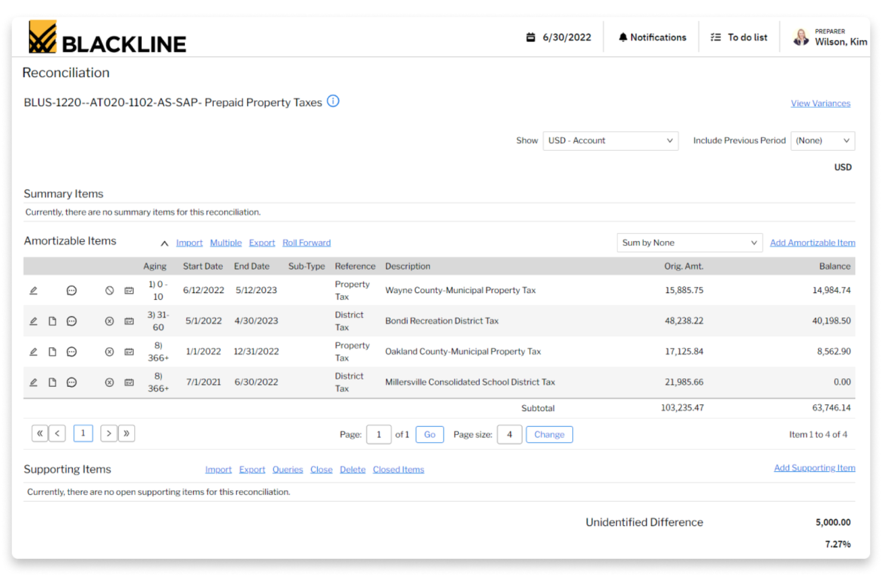Open the To do list menu
This screenshot has height=588, width=882.
pos(739,37)
